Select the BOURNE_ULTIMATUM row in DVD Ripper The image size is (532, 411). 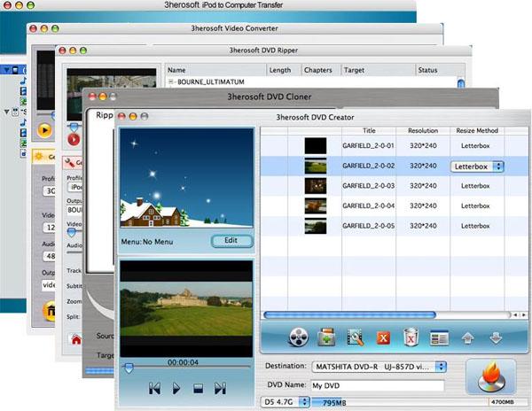click(x=313, y=81)
